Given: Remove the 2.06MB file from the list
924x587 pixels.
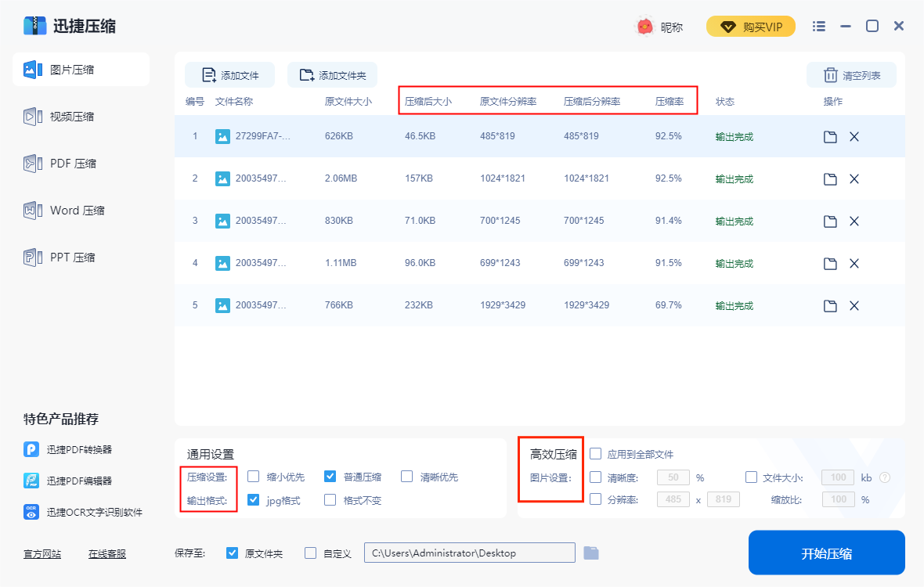Looking at the screenshot, I should tap(854, 179).
